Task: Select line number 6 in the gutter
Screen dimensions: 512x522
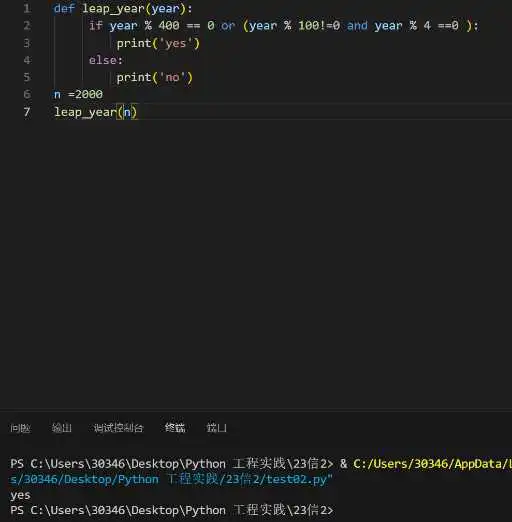Action: point(27,95)
